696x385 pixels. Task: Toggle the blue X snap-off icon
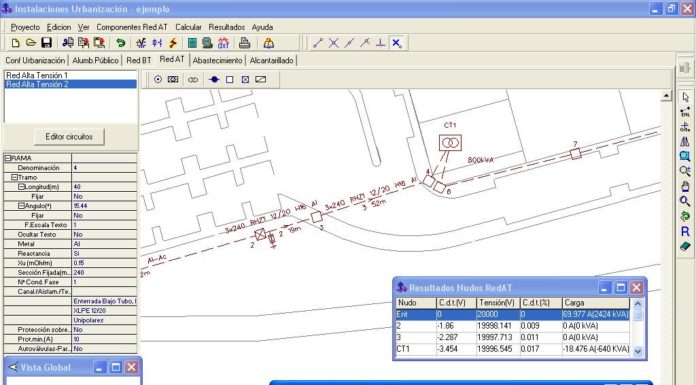pyautogui.click(x=396, y=43)
